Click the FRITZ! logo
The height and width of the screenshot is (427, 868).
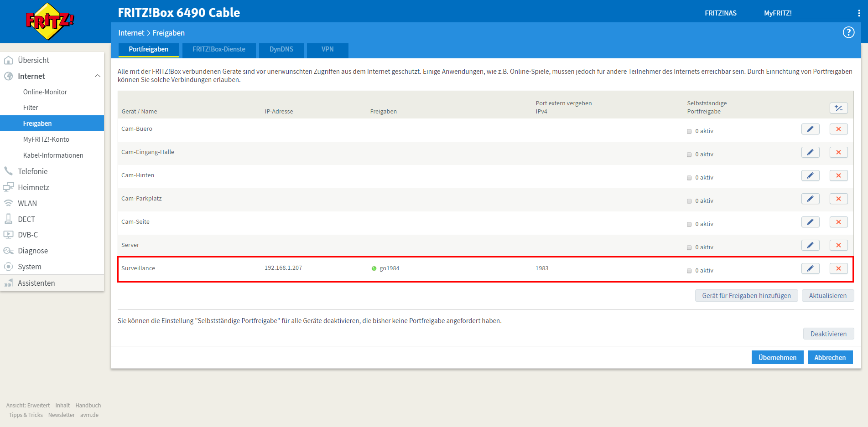[50, 21]
